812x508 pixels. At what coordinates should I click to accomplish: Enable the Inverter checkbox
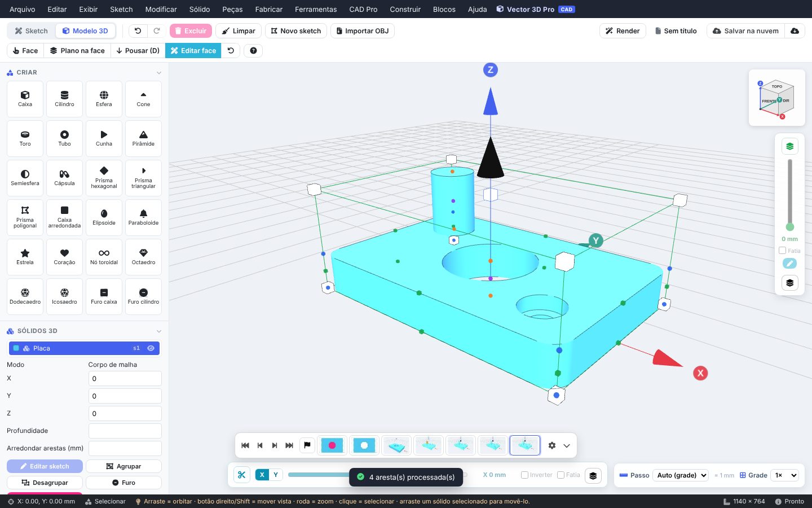(524, 475)
